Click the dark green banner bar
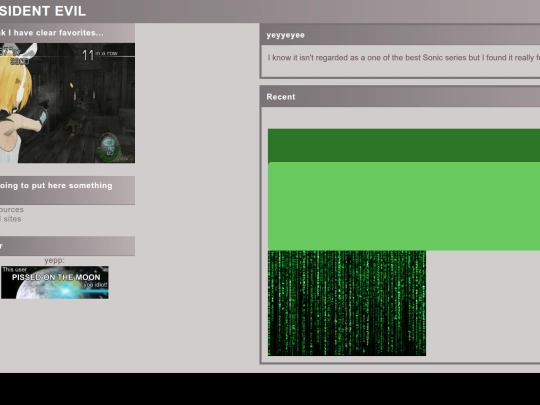540x405 pixels. coord(404,145)
